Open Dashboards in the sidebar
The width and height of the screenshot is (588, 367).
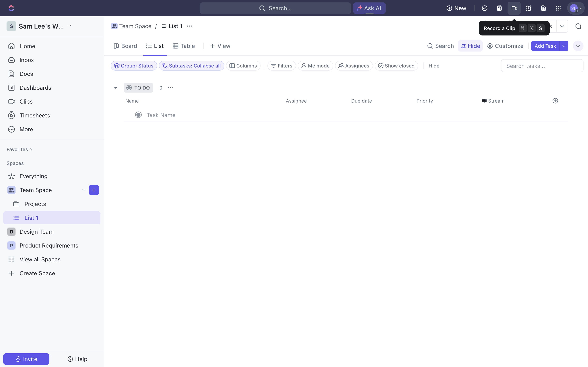(x=35, y=88)
